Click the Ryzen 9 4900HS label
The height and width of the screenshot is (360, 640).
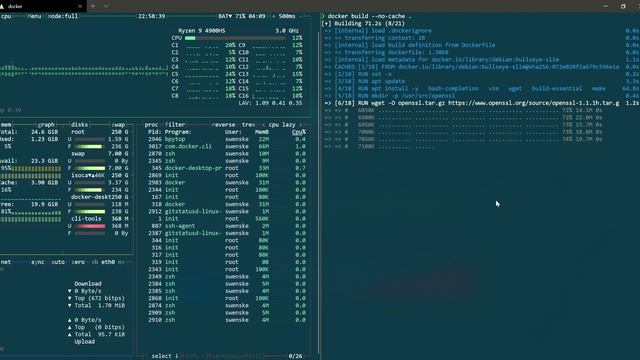point(202,31)
